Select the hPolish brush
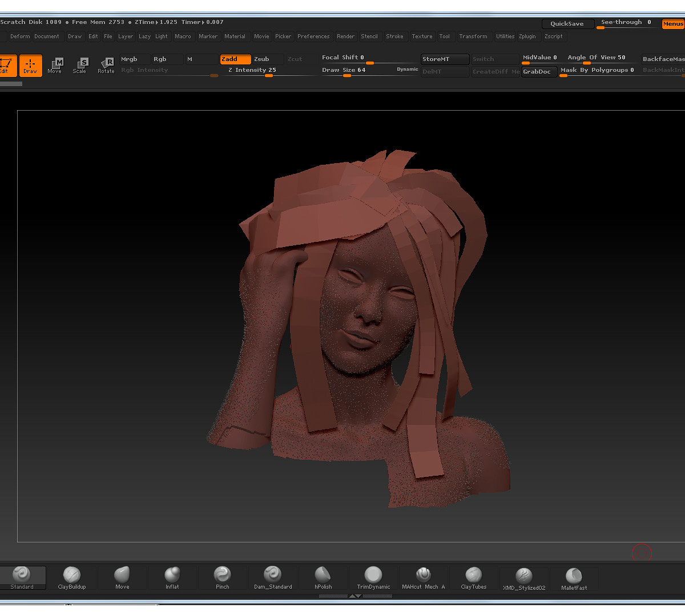Image resolution: width=685 pixels, height=616 pixels. click(x=323, y=578)
